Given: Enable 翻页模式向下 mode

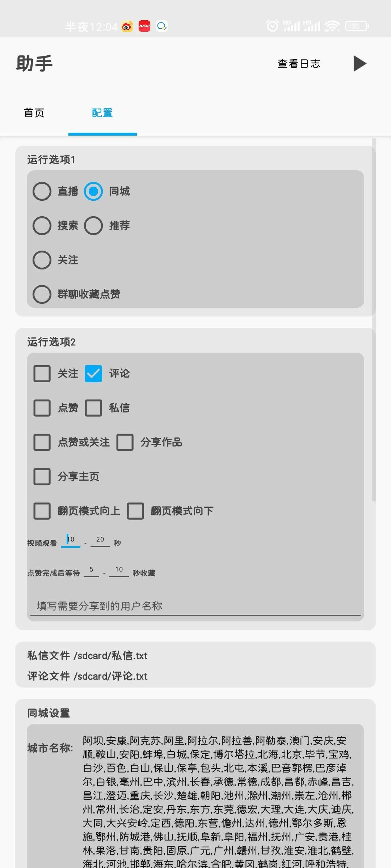Looking at the screenshot, I should 136,511.
